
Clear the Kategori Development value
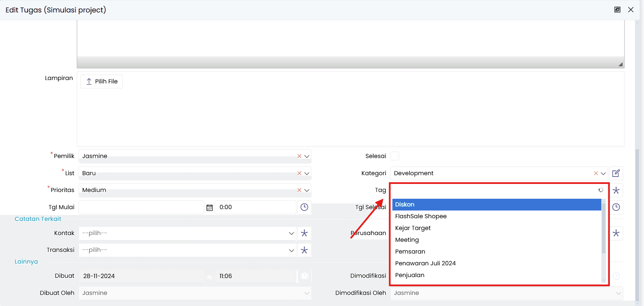click(x=596, y=174)
